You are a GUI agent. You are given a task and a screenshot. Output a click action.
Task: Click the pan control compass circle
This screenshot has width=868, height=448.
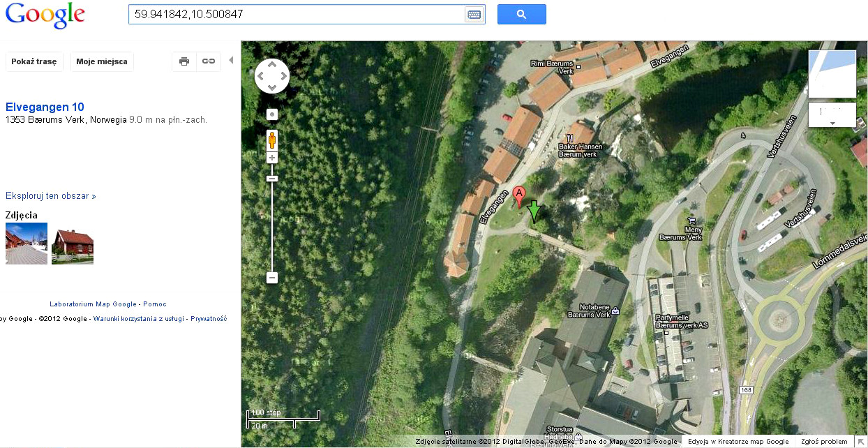point(272,76)
